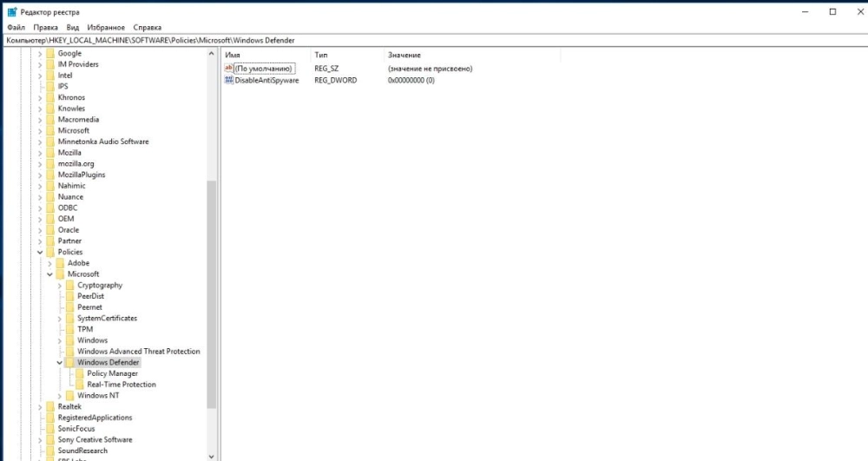Viewport: 868px width, 461px height.
Task: Select the RegisteredApplications key
Action: pyautogui.click(x=95, y=418)
